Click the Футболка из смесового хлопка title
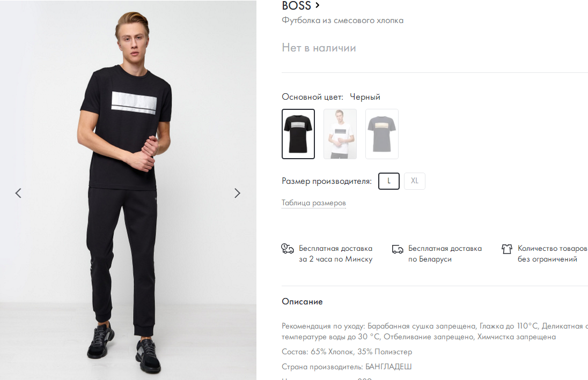The height and width of the screenshot is (380, 588). pos(342,20)
